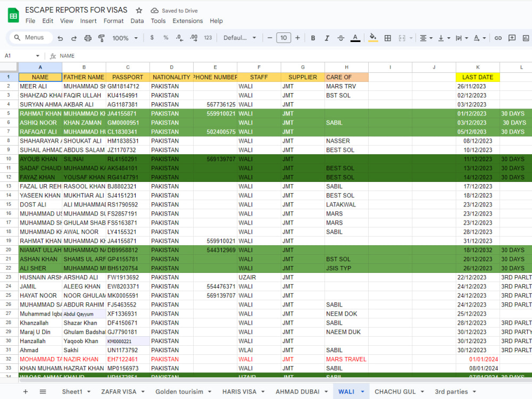
Task: Select cell with passport GM1814712
Action: pyautogui.click(x=128, y=86)
